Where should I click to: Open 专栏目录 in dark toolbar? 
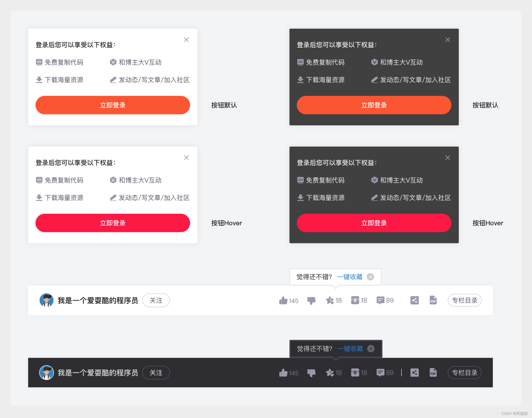click(464, 372)
